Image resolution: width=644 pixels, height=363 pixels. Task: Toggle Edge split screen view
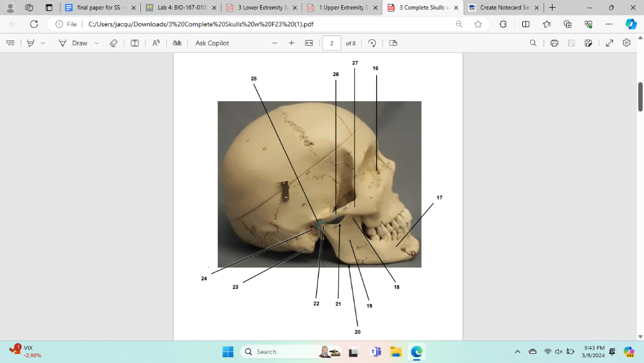tap(526, 24)
